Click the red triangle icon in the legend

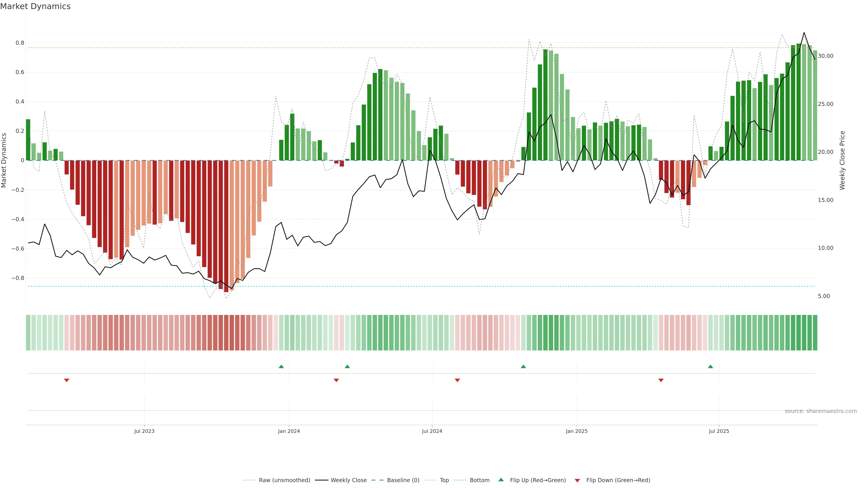tap(577, 480)
